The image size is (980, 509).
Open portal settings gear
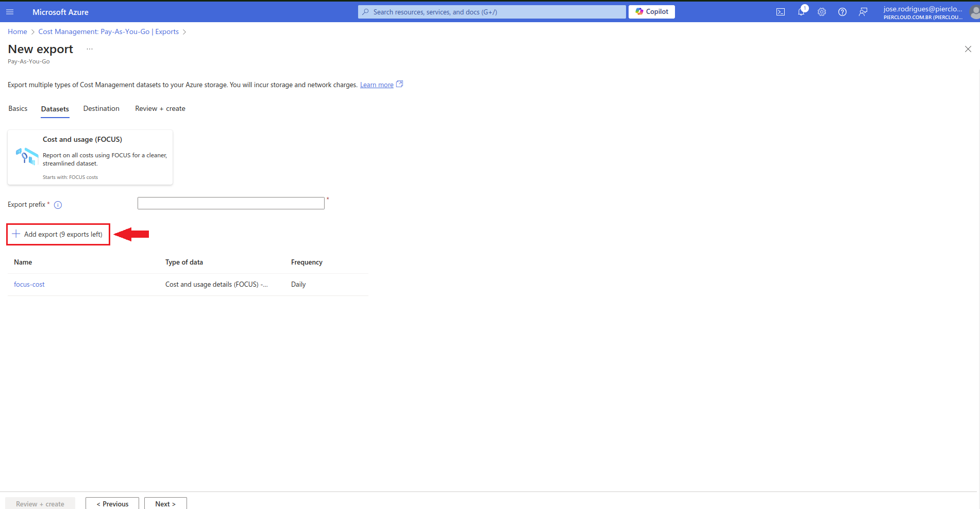(822, 12)
